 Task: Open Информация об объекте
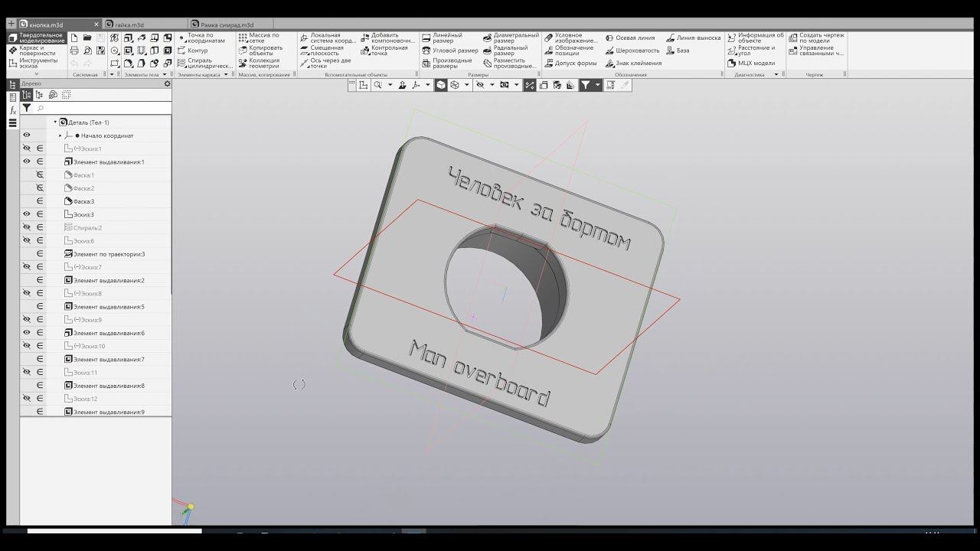(756, 38)
